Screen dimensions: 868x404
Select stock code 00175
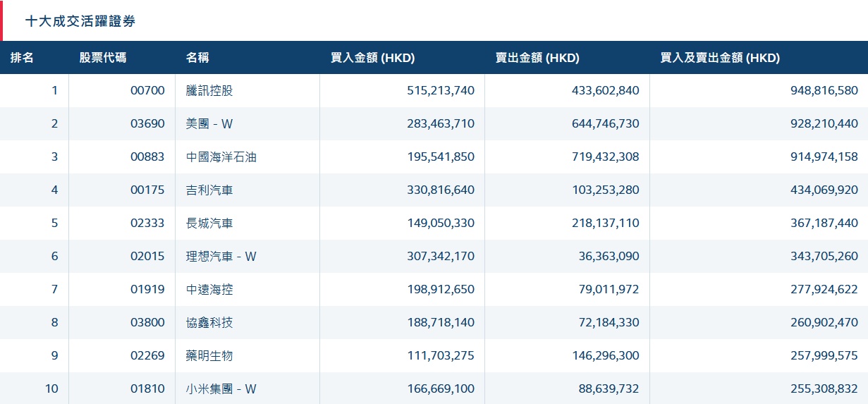(147, 190)
